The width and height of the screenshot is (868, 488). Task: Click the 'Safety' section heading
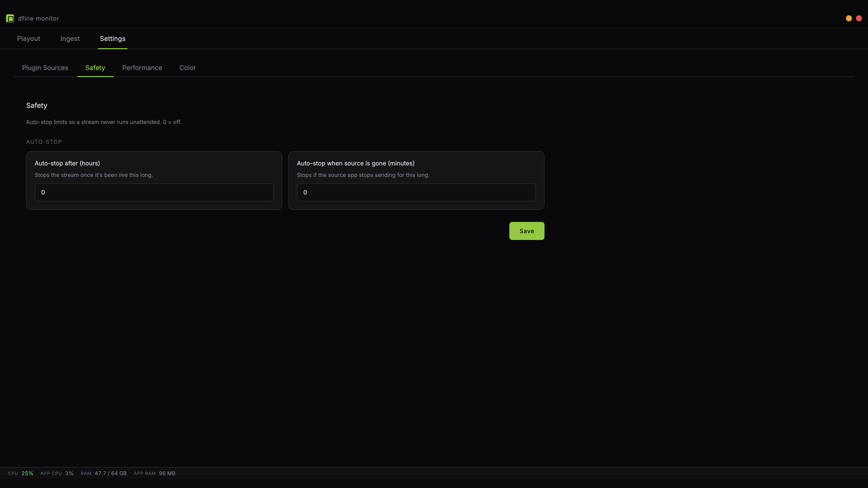tap(37, 105)
